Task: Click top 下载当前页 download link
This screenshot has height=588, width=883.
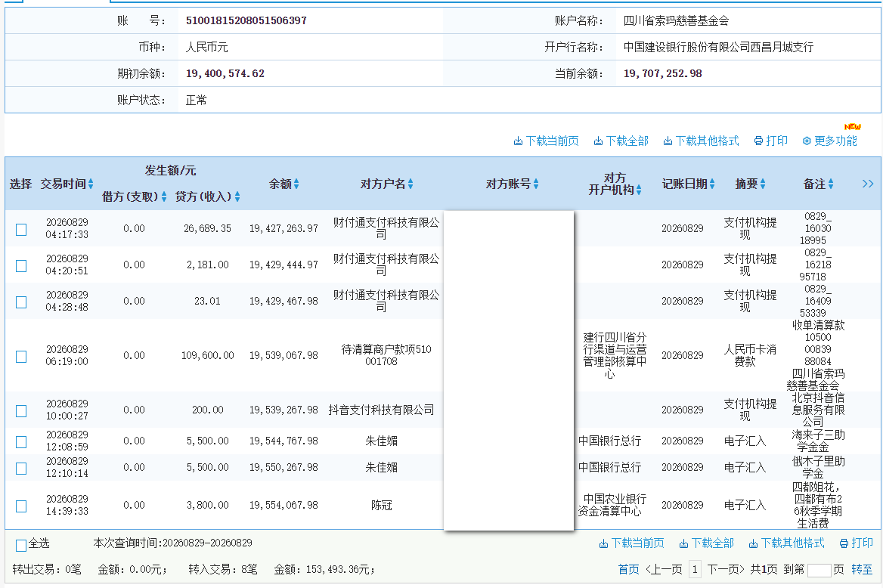Action: pos(547,141)
